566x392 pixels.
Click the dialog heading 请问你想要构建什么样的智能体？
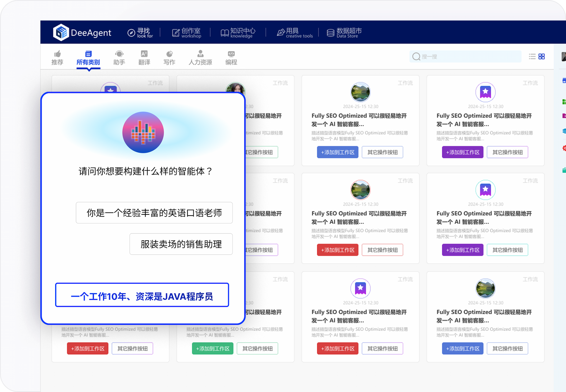tap(146, 171)
